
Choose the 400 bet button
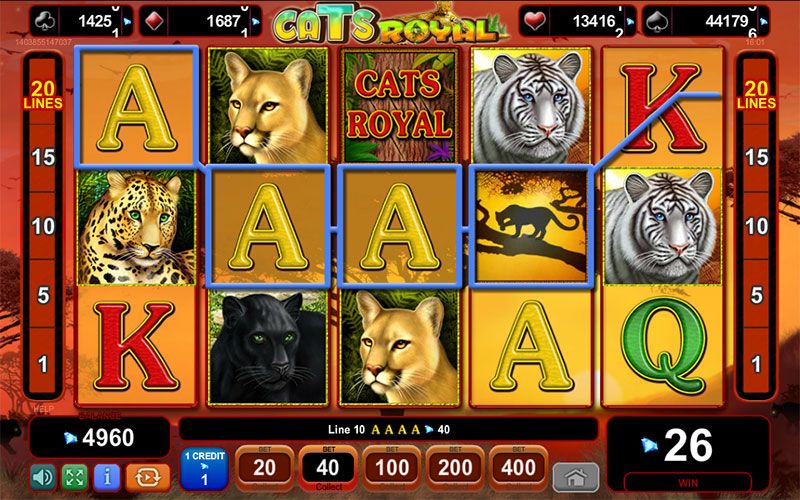(x=518, y=468)
